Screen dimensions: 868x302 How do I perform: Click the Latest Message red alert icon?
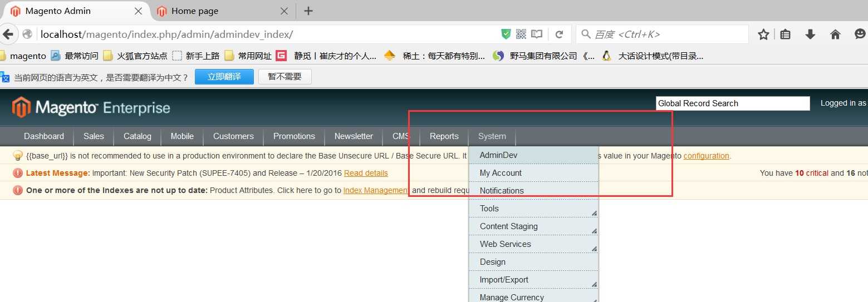[x=18, y=173]
